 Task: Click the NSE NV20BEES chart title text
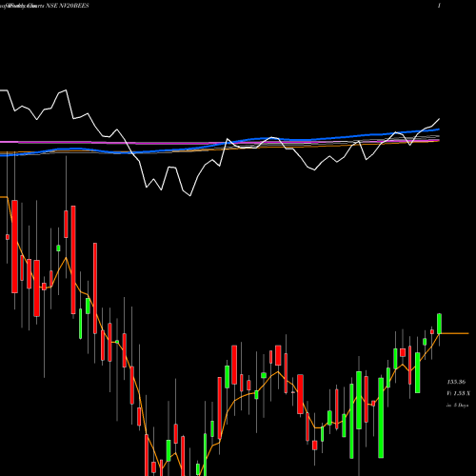tap(68, 6)
